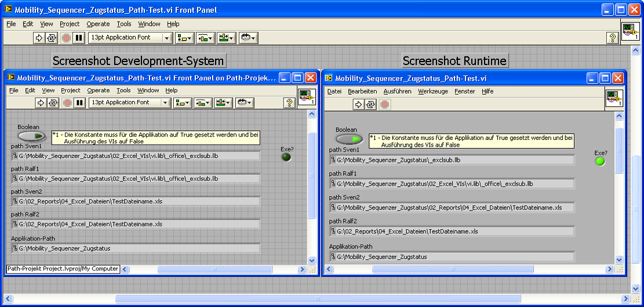Viewport: 644px width, 307px height.
Task: Open Distribute Objects in Development-System toolbar
Action: click(x=203, y=103)
